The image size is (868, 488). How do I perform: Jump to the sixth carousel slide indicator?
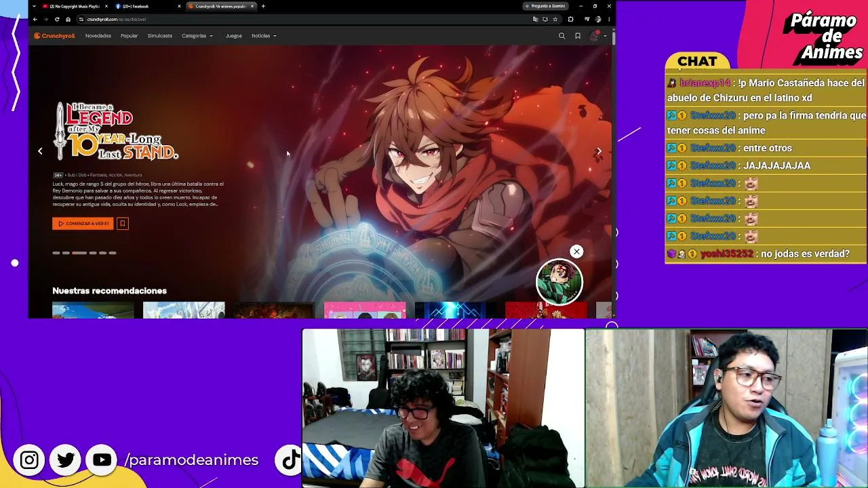click(x=113, y=253)
